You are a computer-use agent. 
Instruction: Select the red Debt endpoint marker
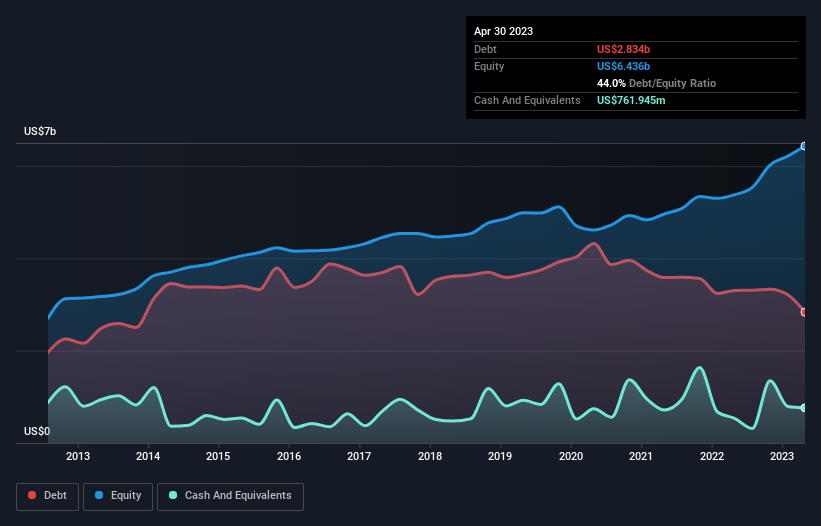tap(804, 312)
